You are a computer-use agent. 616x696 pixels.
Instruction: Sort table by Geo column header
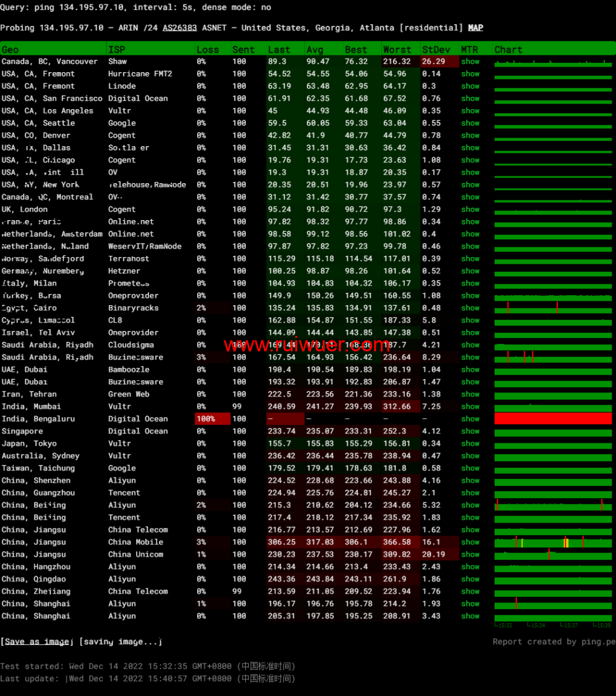coord(10,49)
